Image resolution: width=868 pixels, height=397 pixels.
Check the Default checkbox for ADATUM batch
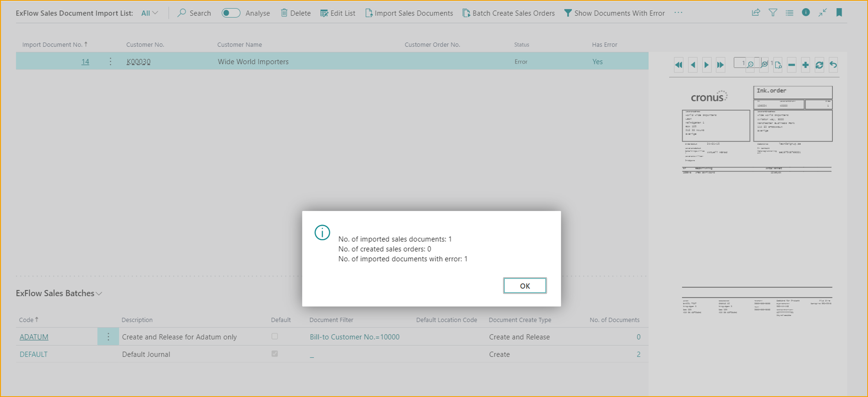tap(275, 336)
